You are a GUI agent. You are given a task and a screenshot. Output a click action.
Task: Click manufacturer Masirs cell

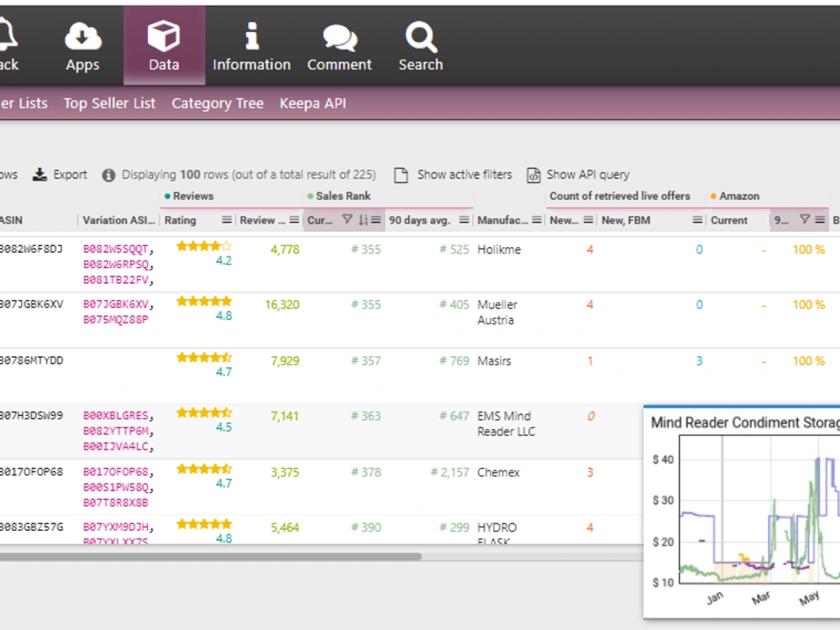[x=494, y=361]
